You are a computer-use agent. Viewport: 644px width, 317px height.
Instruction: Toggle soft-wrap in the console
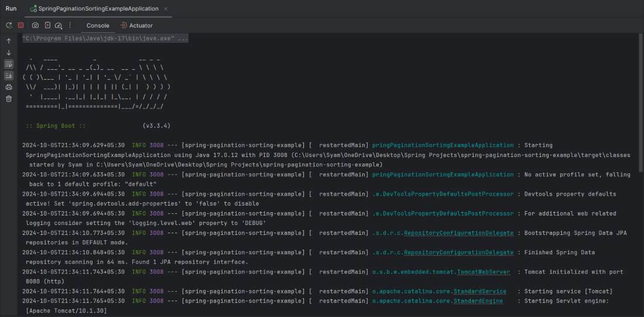click(9, 64)
